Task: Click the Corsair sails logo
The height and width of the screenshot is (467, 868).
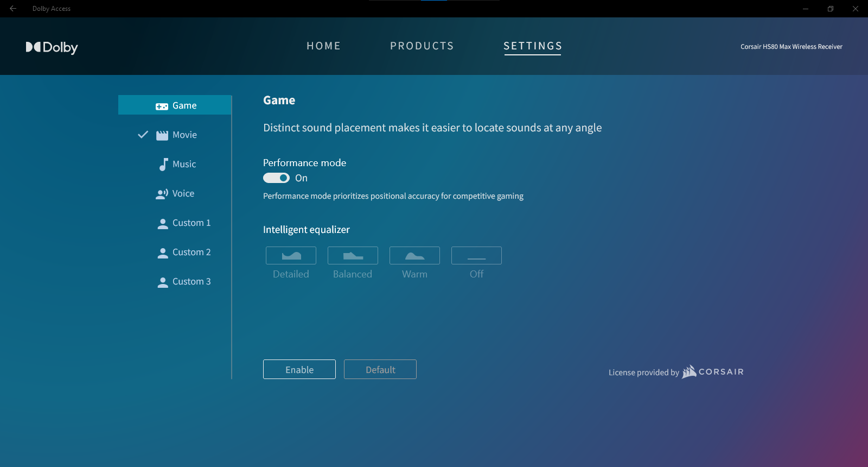Action: coord(689,371)
